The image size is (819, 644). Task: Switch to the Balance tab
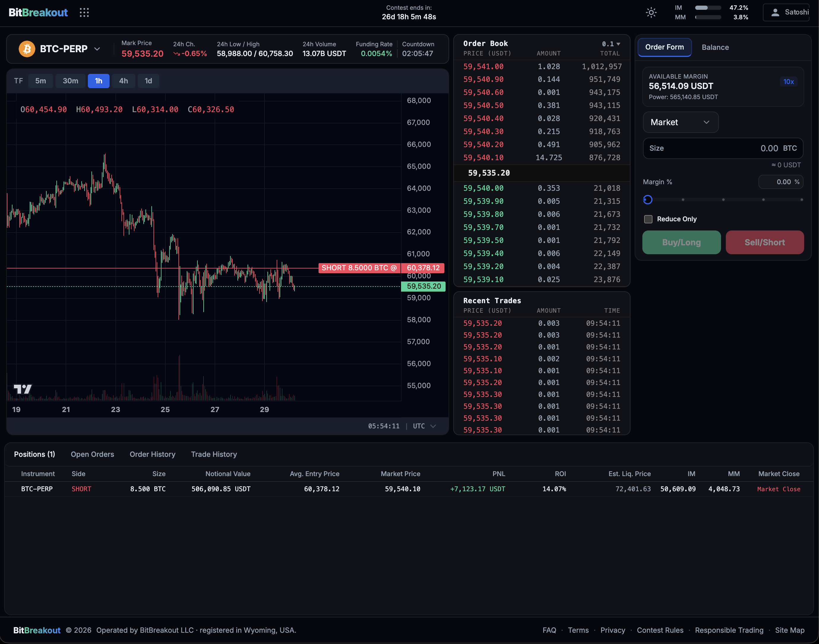[x=715, y=47]
